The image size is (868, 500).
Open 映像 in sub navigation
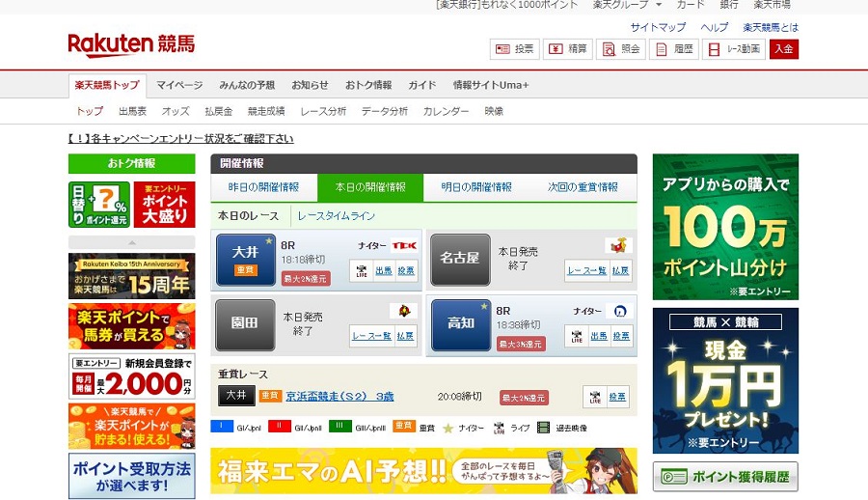click(494, 111)
